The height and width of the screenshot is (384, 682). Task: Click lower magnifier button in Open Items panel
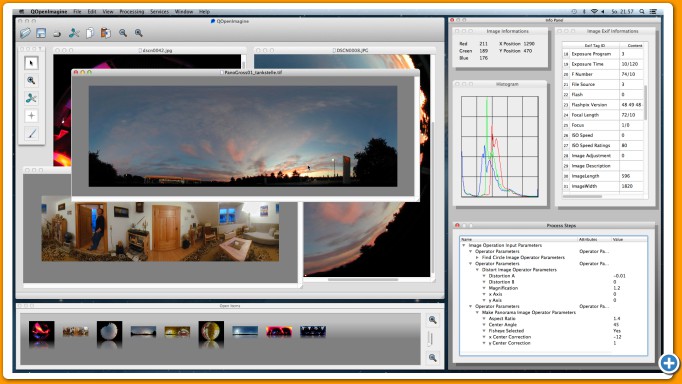[x=433, y=357]
